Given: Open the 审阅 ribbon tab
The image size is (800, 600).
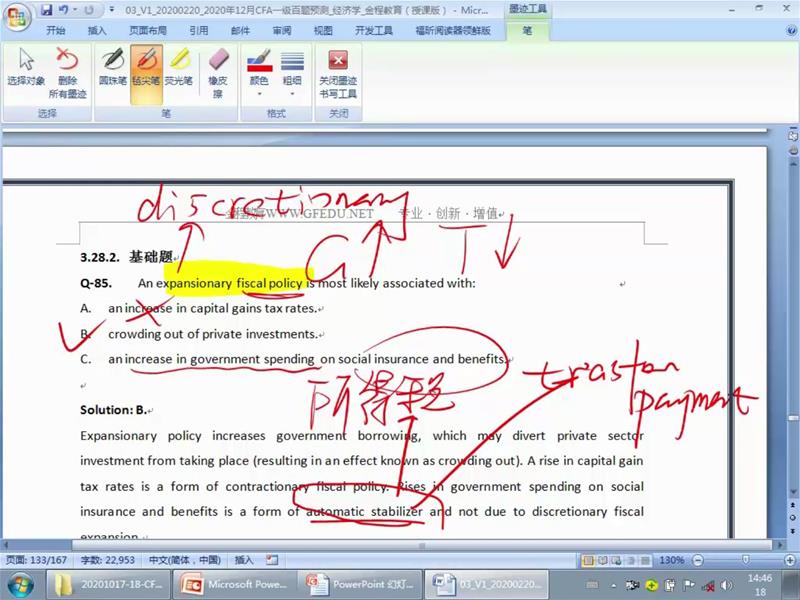Looking at the screenshot, I should pos(281,31).
